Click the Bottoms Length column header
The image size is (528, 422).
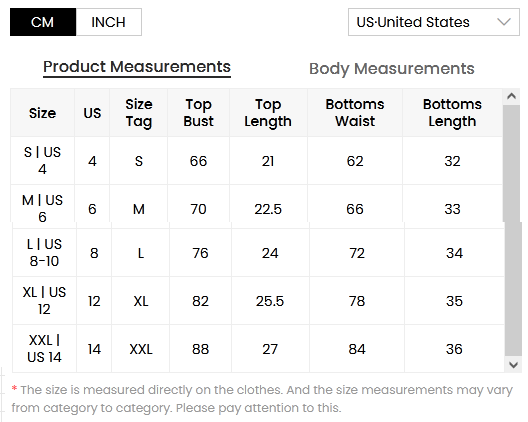coord(452,113)
